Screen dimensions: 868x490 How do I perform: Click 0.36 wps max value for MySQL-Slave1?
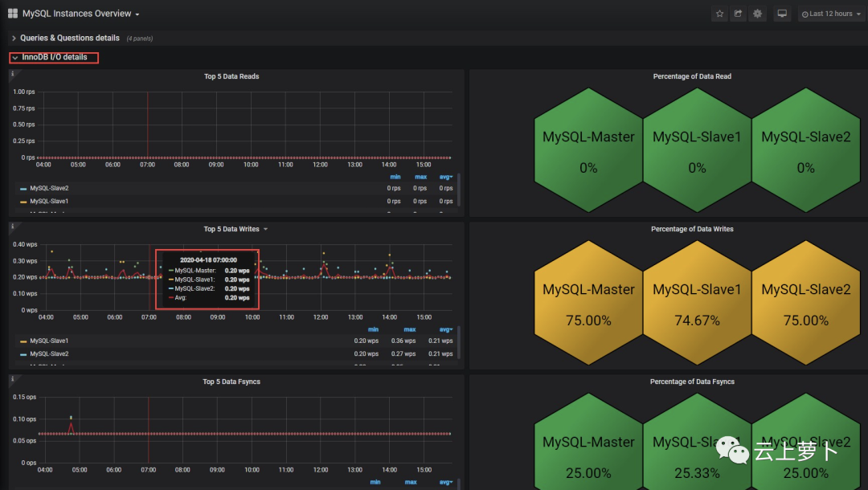403,341
